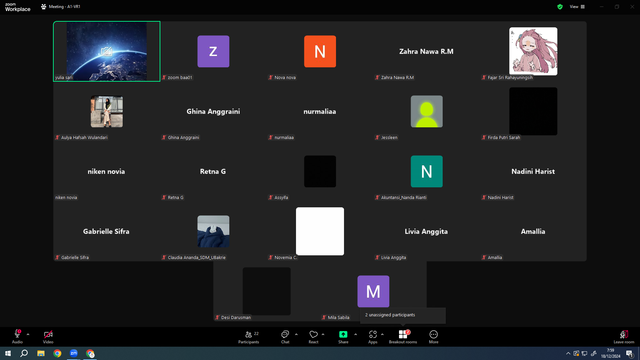
Task: Open File Explorer from the taskbar
Action: 41,353
